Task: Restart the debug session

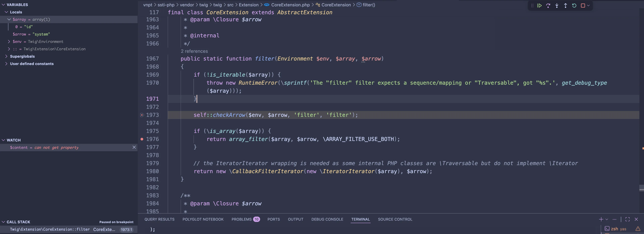Action: (x=574, y=6)
